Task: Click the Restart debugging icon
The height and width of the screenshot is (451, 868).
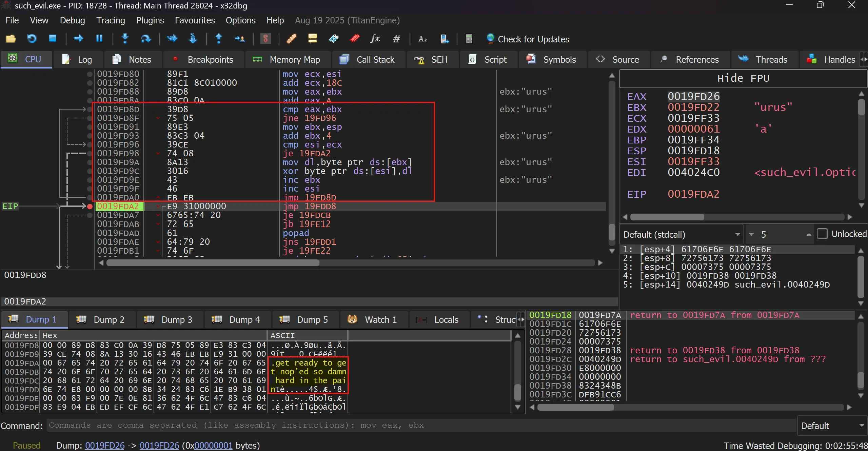Action: [x=32, y=39]
